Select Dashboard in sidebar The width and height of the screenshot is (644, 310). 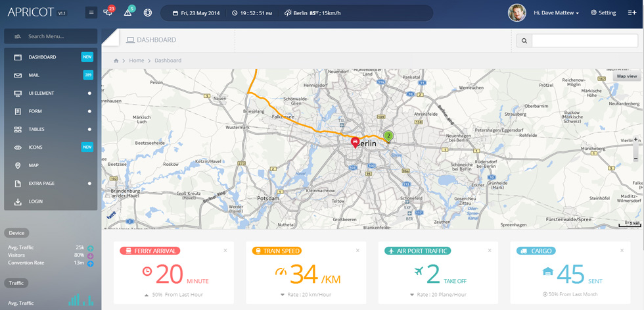tap(51, 57)
